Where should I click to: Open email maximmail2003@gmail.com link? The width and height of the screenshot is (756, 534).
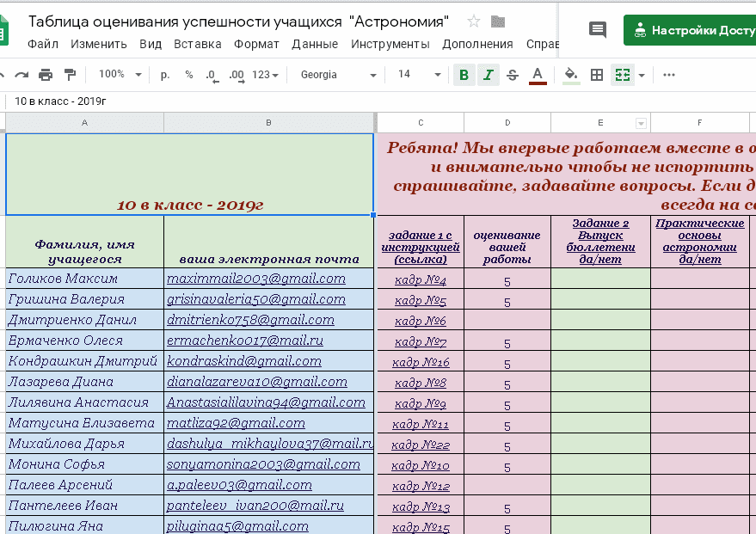[256, 279]
